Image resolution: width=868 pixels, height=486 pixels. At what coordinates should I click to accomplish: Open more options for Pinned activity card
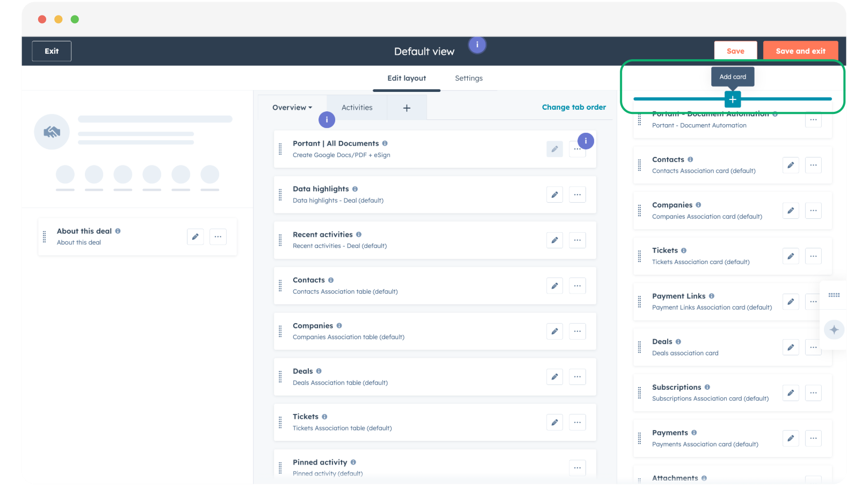[x=577, y=468]
